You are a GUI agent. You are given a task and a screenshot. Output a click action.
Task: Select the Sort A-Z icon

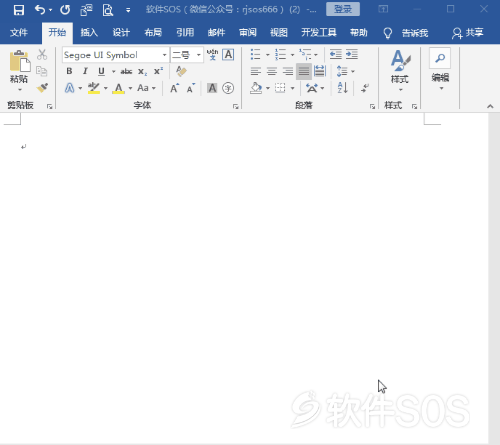click(342, 88)
